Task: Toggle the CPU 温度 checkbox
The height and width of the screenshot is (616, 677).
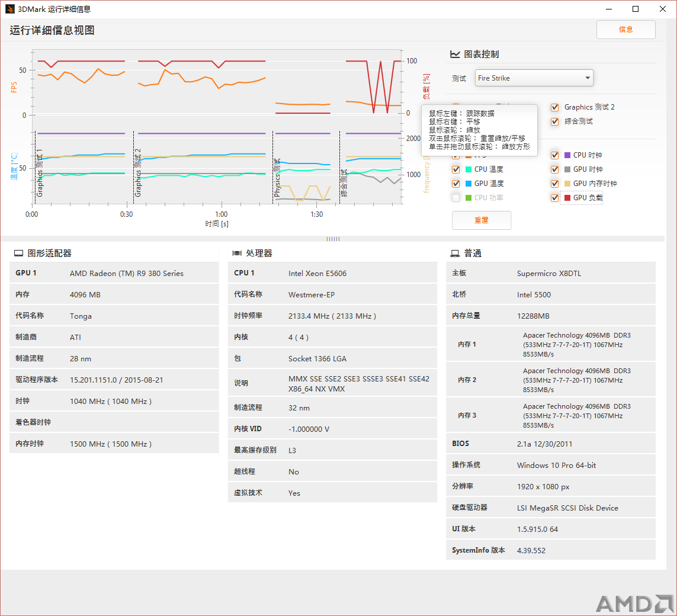Action: (456, 169)
